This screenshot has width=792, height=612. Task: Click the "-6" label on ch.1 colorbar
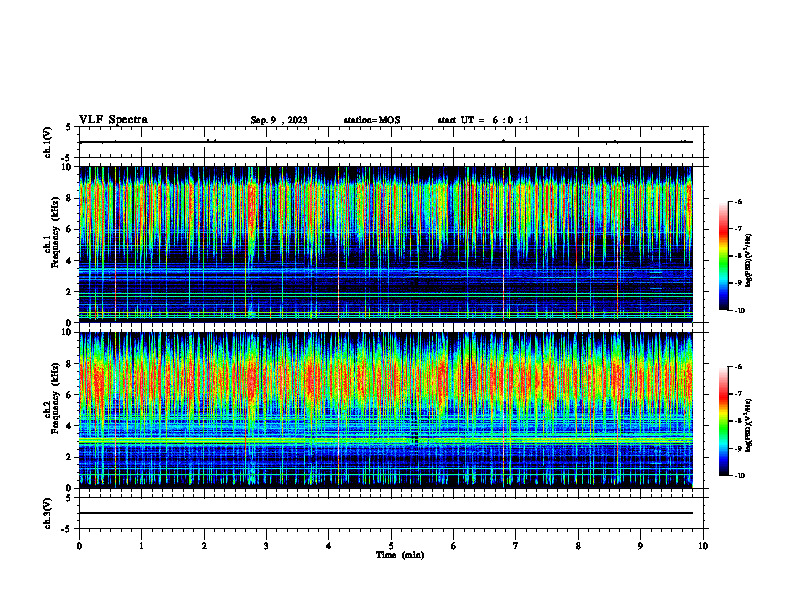(x=739, y=201)
